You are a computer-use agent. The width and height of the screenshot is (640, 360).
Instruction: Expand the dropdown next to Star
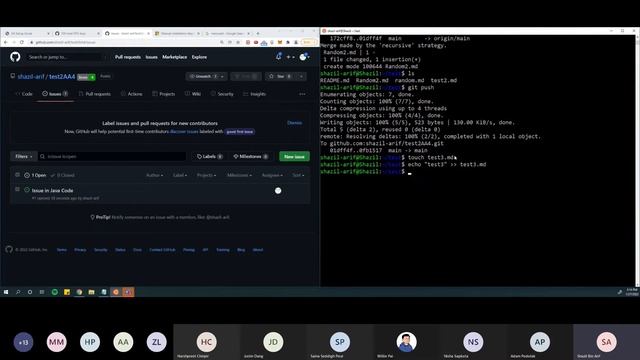301,76
